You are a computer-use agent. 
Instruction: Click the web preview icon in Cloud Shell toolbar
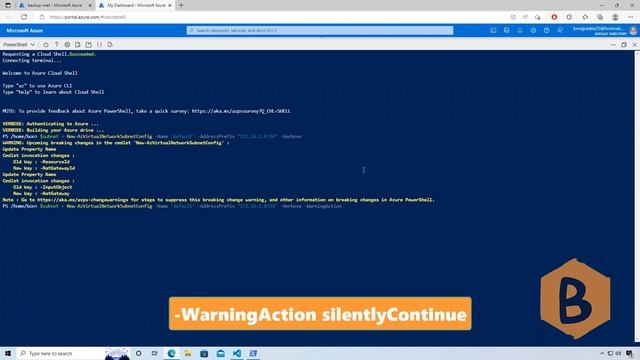[110, 44]
